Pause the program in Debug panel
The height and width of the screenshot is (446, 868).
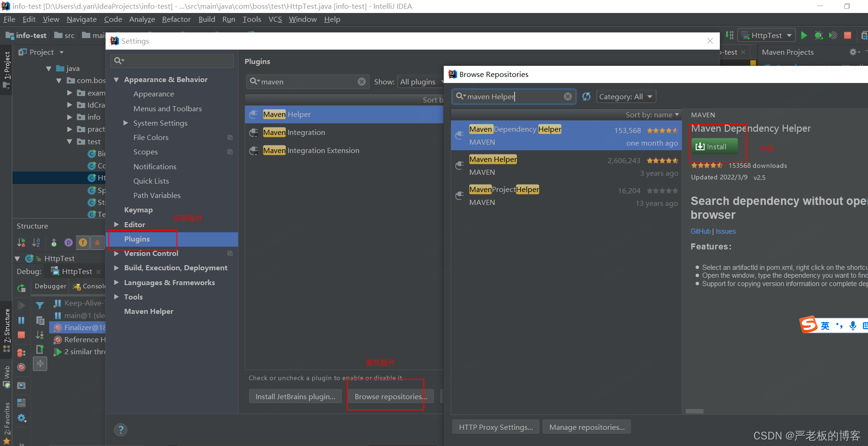point(21,320)
